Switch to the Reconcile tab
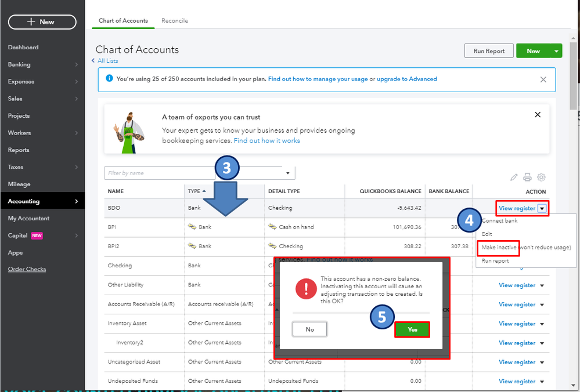This screenshot has height=392, width=580. point(175,21)
